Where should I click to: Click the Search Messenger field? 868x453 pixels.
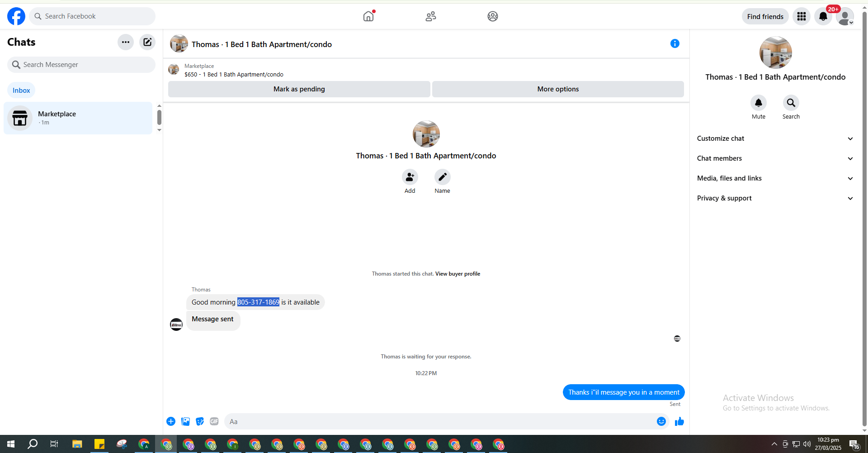[81, 65]
